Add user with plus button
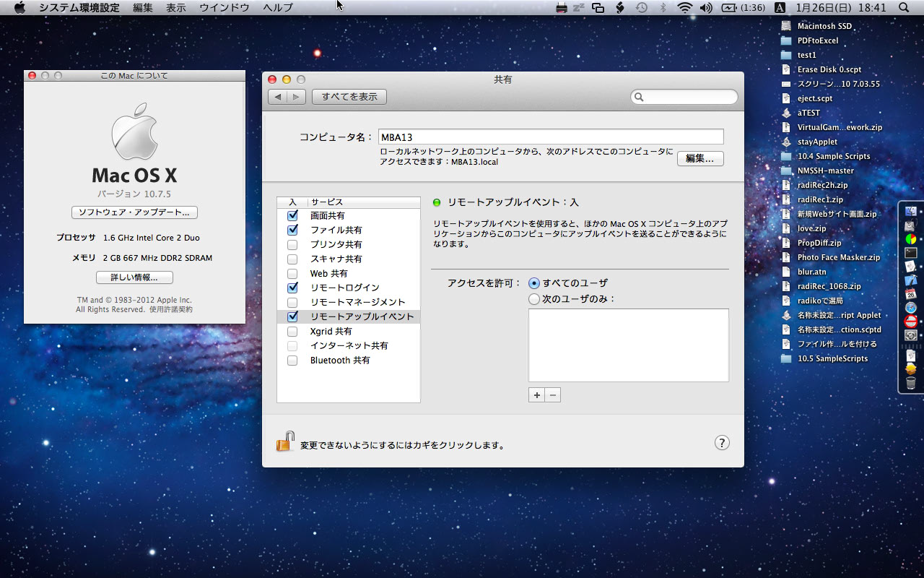Viewport: 924px width, 578px height. click(536, 395)
